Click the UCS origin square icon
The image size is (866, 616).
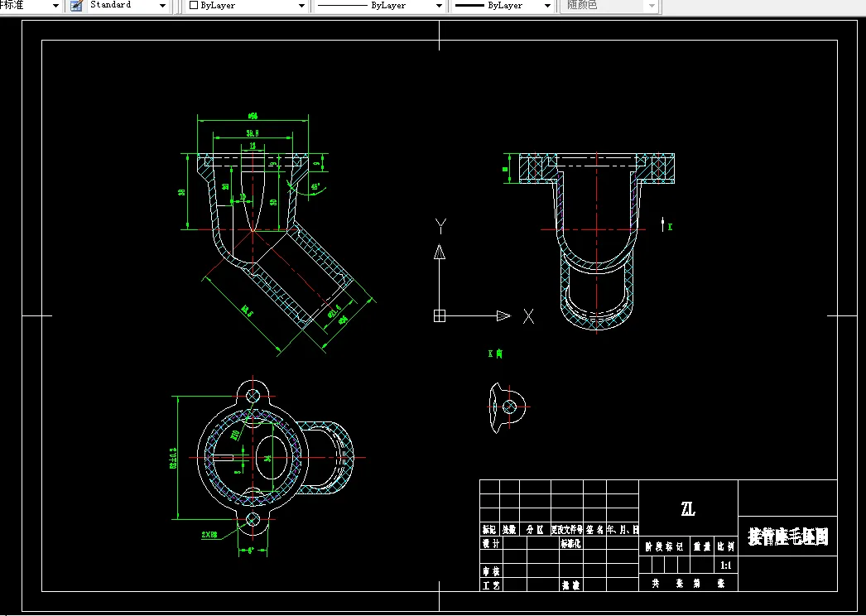(x=440, y=316)
